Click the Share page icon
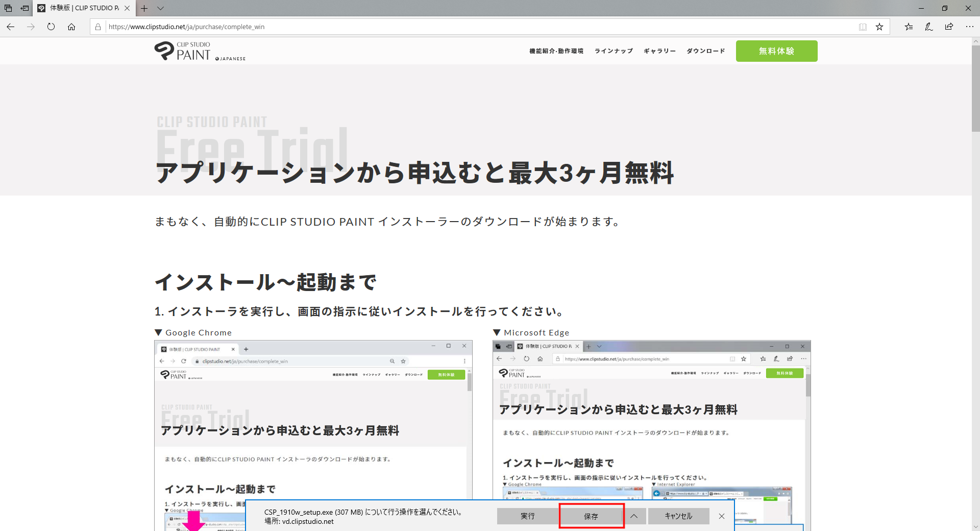Image resolution: width=980 pixels, height=531 pixels. coord(949,27)
